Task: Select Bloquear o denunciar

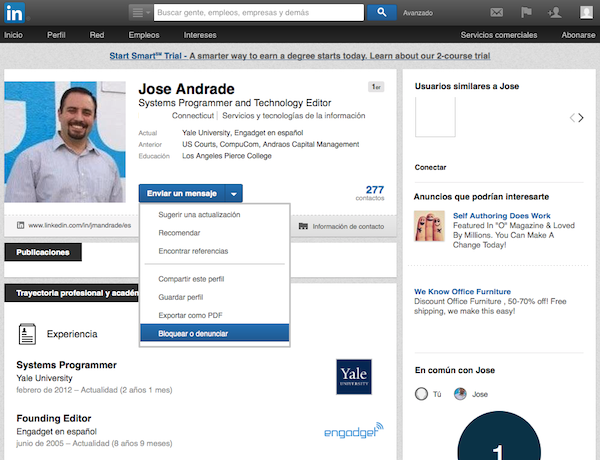Action: coord(215,333)
